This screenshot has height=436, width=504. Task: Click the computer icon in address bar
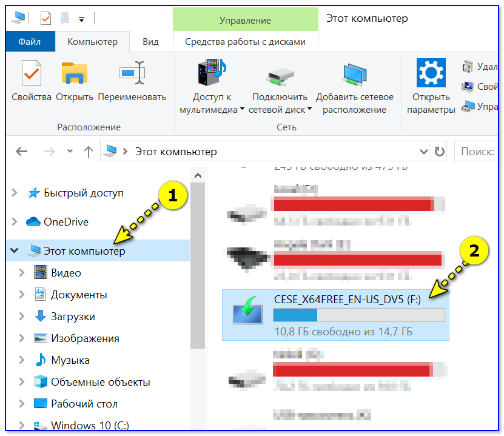coord(110,151)
